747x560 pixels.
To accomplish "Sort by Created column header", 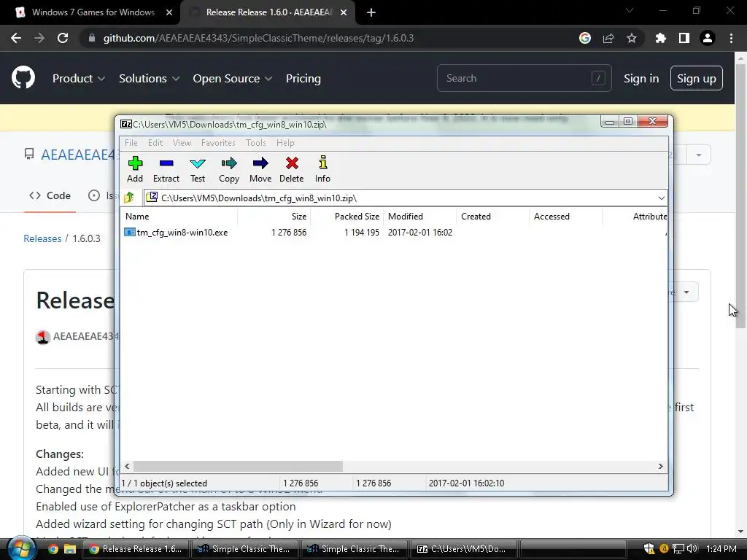I will [492, 216].
